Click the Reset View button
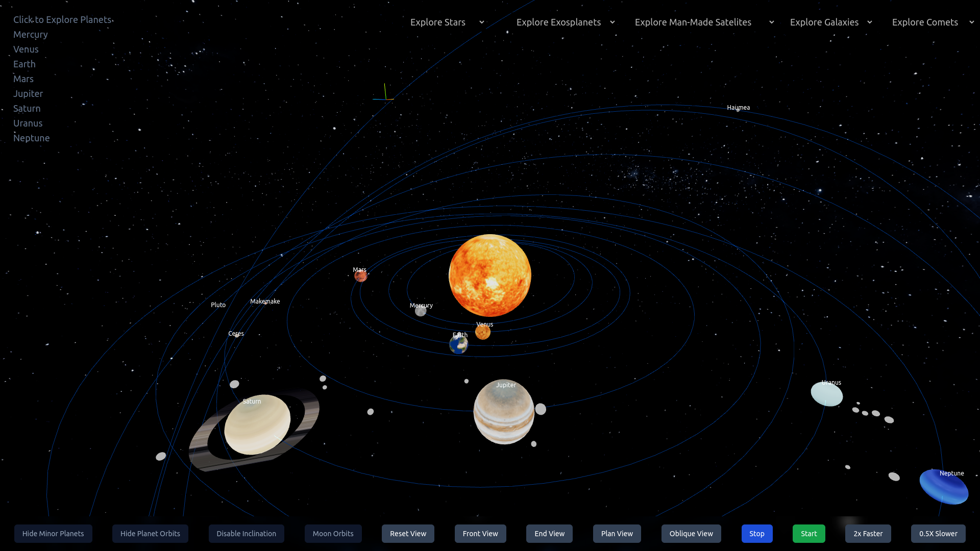The height and width of the screenshot is (551, 980). [x=408, y=534]
